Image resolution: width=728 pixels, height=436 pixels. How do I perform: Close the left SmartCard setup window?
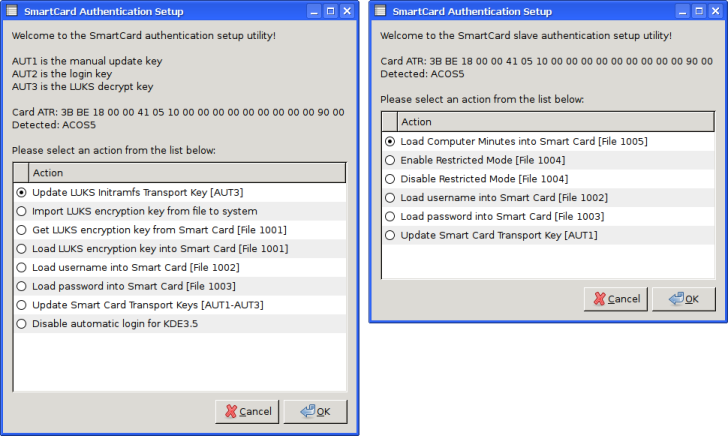tap(347, 11)
